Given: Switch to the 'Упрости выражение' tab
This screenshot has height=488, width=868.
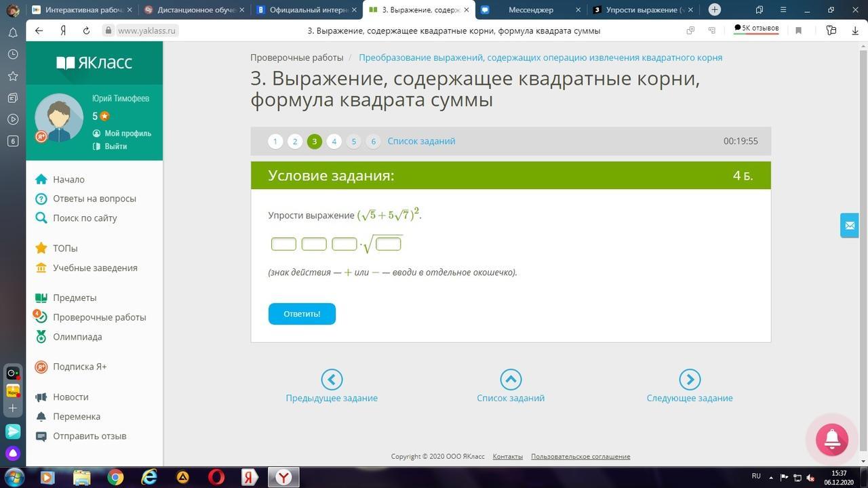Looking at the screenshot, I should (x=644, y=10).
